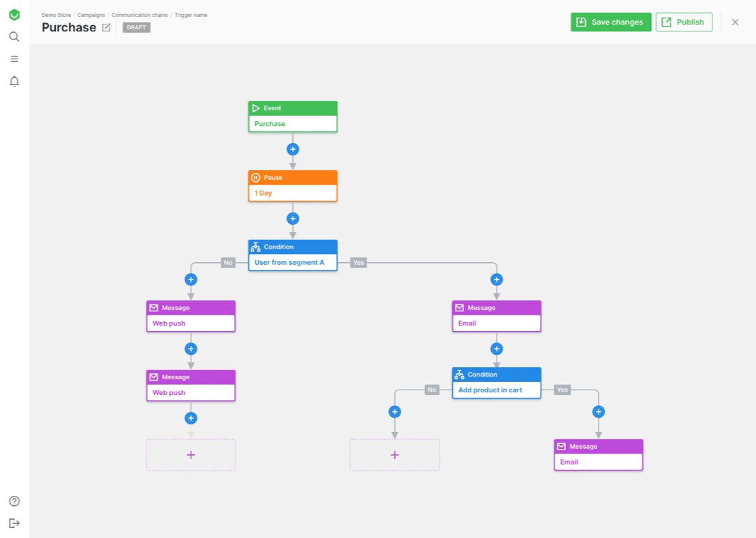Click the Purchase page title

click(x=69, y=27)
